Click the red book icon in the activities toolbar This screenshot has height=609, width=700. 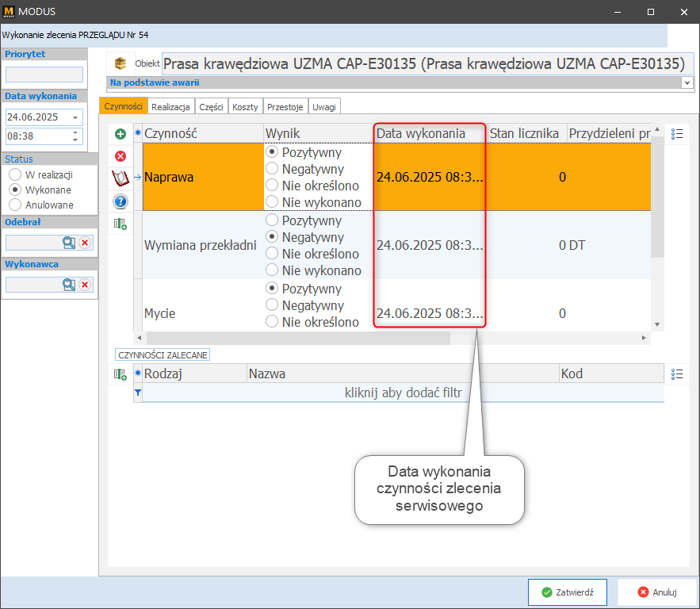point(120,178)
